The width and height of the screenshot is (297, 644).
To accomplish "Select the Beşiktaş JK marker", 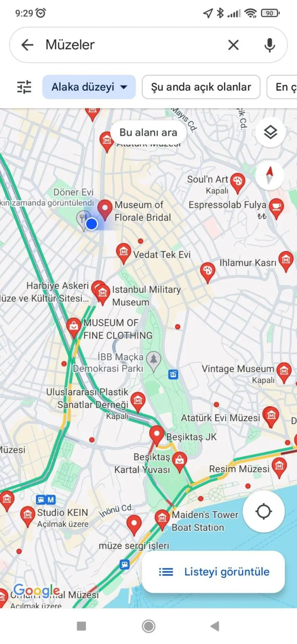I will (x=157, y=436).
